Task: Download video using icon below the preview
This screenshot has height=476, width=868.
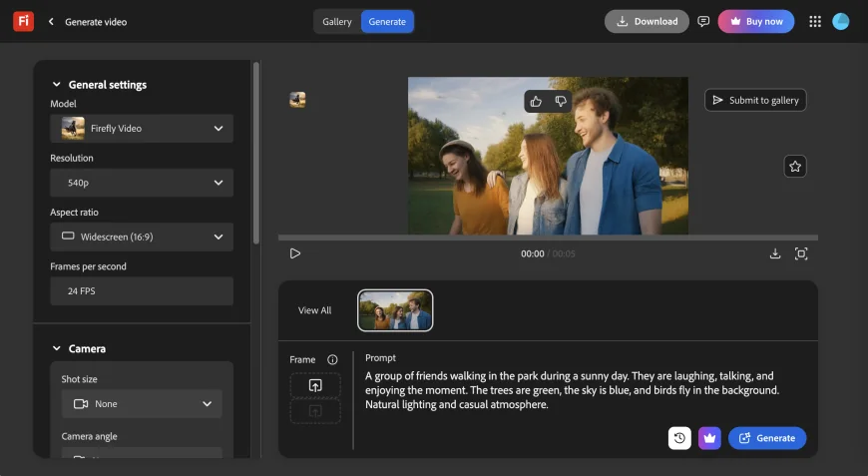Action: click(775, 253)
